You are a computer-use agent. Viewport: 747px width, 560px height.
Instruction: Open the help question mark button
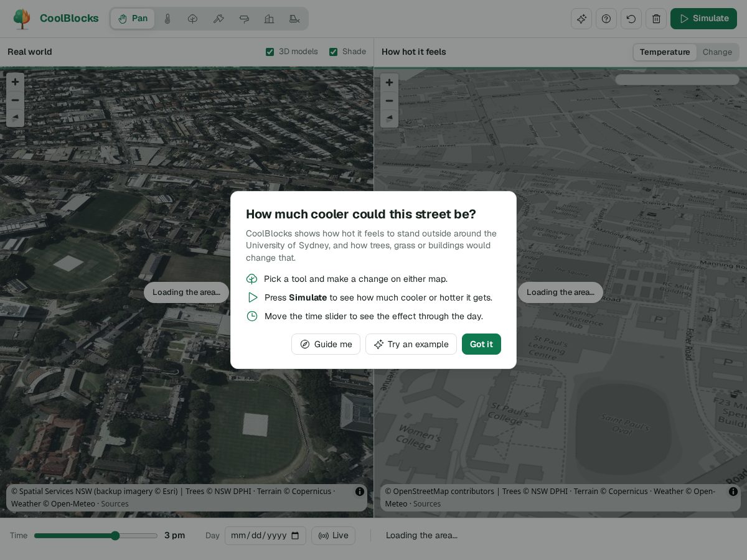(606, 19)
